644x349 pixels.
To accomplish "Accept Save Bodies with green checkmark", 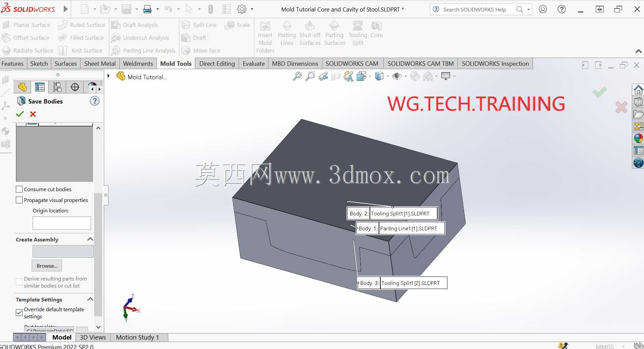I will point(20,114).
